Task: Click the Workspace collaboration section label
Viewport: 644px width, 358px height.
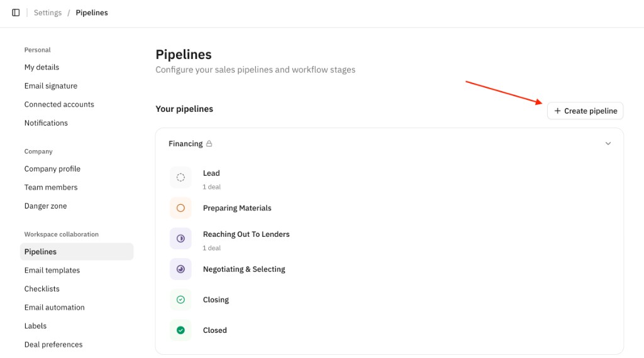Action: [61, 234]
